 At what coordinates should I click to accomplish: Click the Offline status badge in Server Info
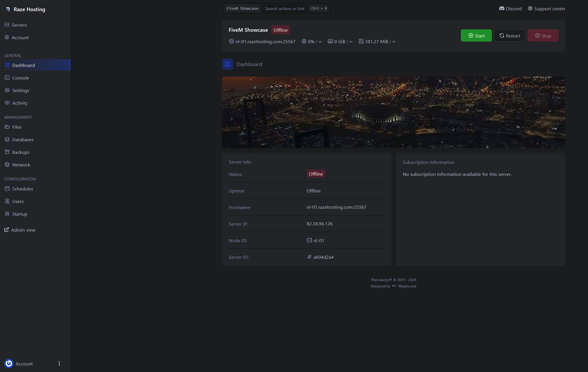click(316, 174)
